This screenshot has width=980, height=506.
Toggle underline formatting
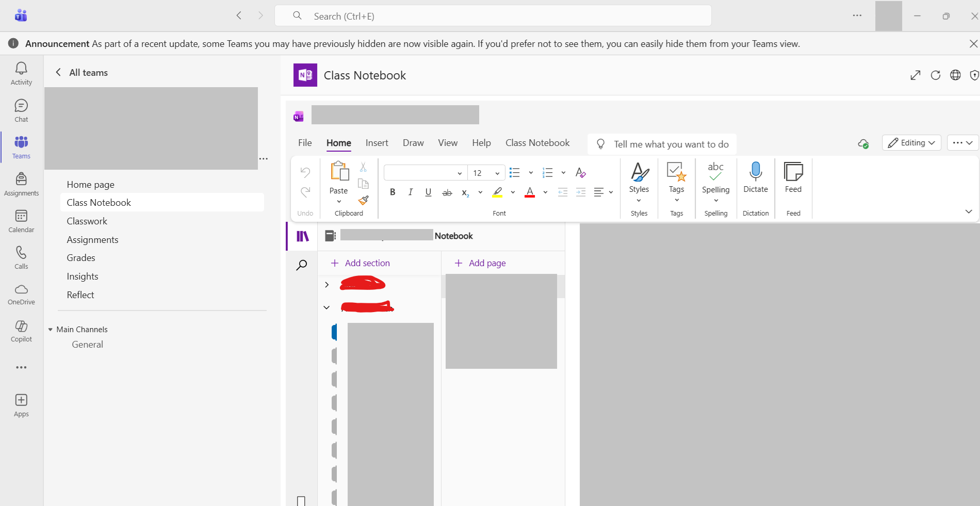point(428,192)
